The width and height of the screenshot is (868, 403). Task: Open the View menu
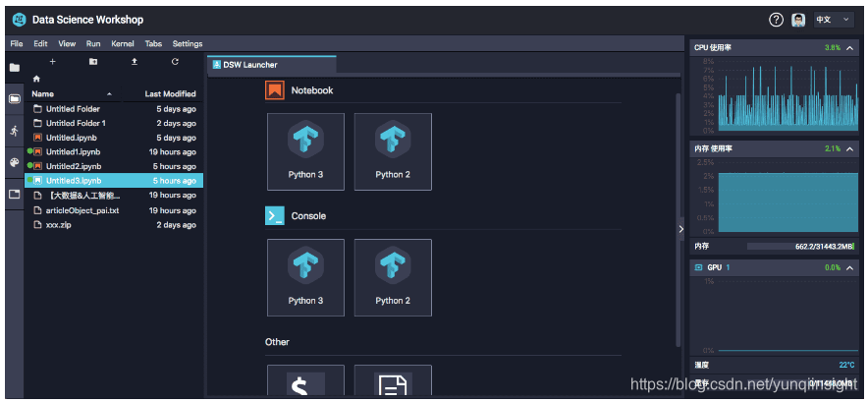[x=67, y=44]
